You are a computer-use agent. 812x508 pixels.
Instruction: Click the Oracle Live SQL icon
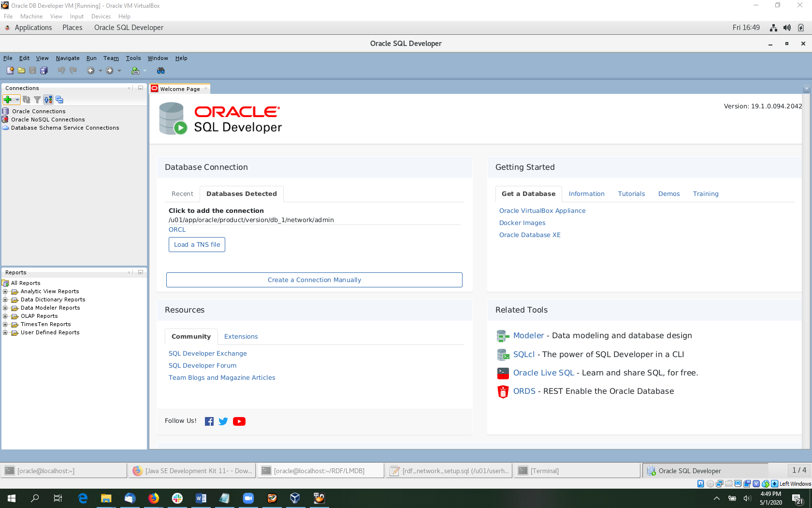click(x=503, y=373)
